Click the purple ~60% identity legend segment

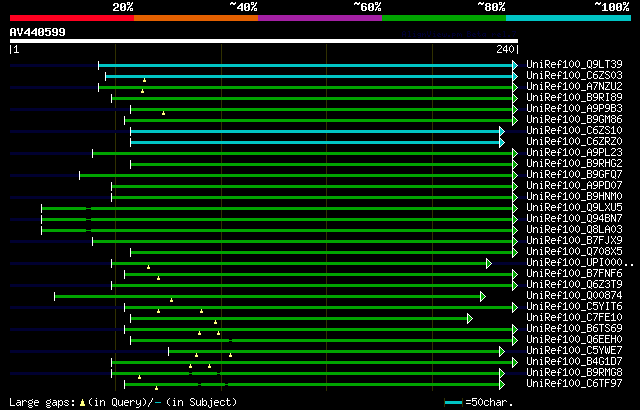[x=320, y=18]
